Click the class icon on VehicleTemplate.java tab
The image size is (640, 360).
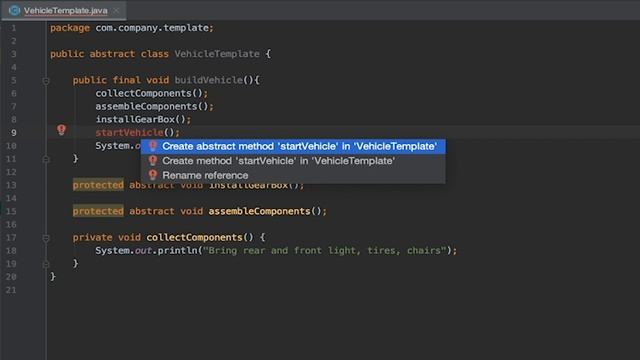pos(14,11)
